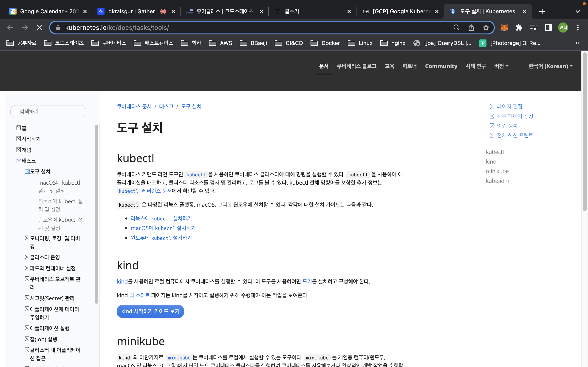Bookmark this page with the star icon

(x=486, y=28)
